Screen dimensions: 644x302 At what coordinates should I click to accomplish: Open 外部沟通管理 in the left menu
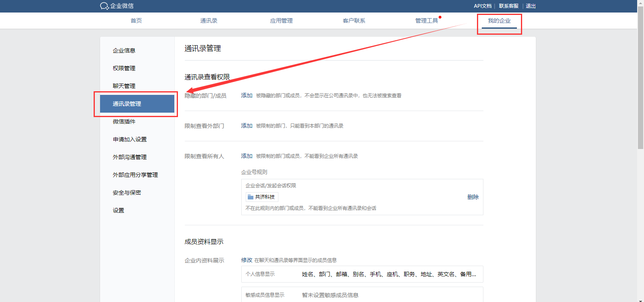[130, 157]
